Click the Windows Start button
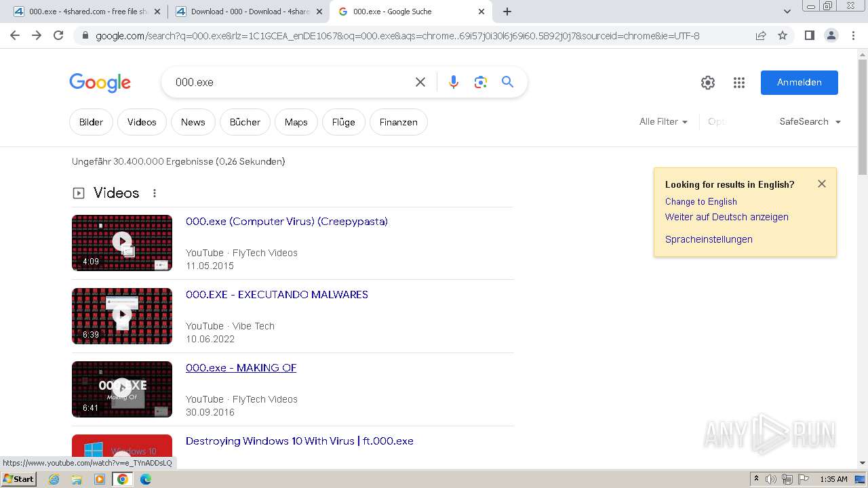Viewport: 868px width, 488px height. click(19, 479)
